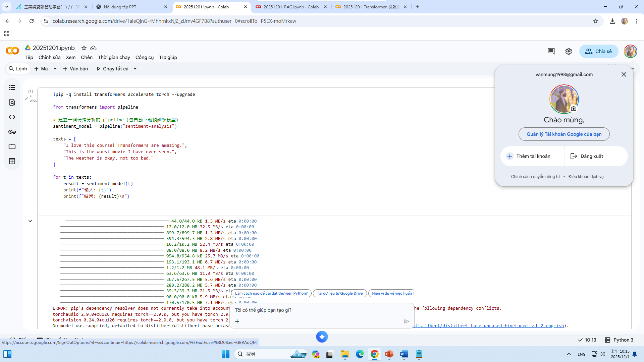Click the Gemini sparkle floating button
644x362 pixels.
(x=322, y=337)
